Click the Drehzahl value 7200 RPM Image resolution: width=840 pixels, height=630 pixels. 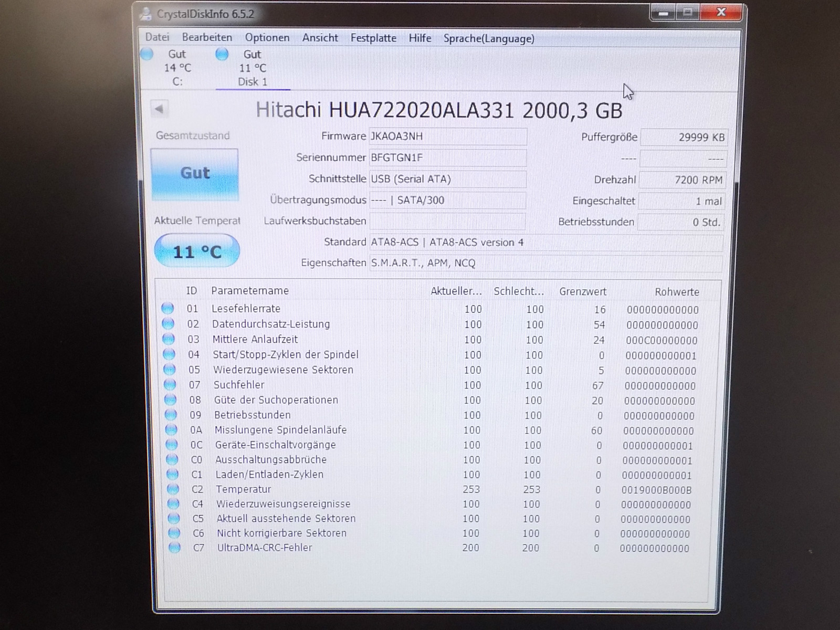pyautogui.click(x=682, y=180)
